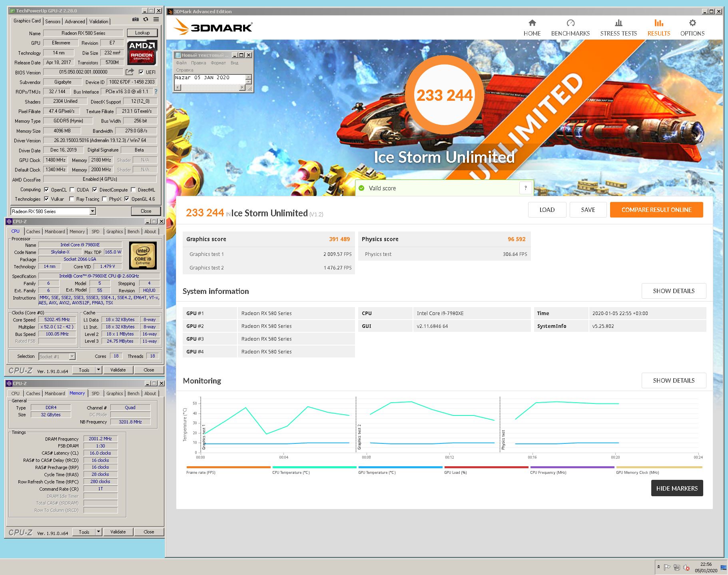Open Tools dropdown arrow in Memory tab window
728x575 pixels.
pos(98,532)
